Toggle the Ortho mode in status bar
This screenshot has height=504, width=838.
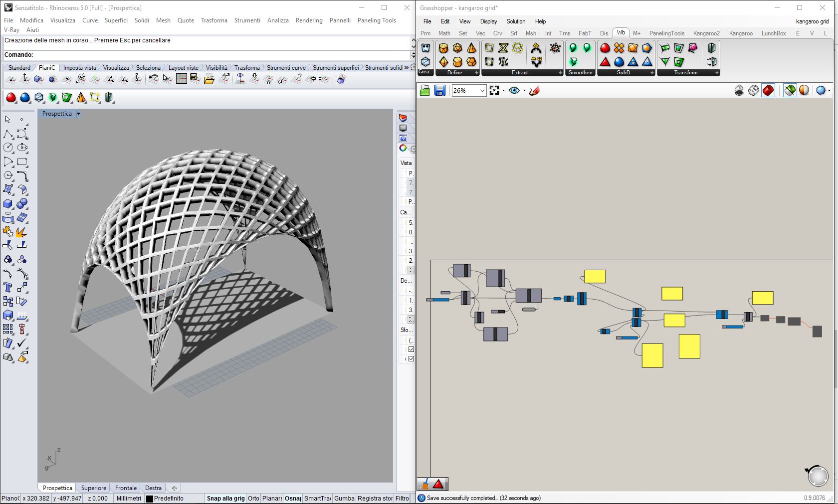[253, 498]
